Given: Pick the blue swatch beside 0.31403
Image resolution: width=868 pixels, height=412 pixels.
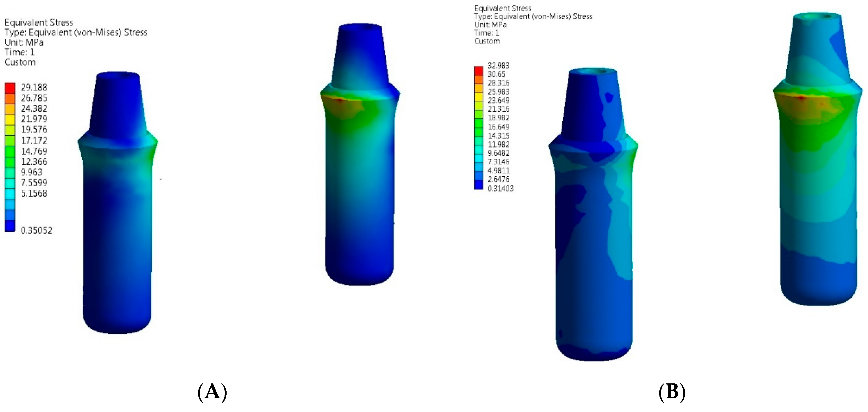Looking at the screenshot, I should pos(478,185).
